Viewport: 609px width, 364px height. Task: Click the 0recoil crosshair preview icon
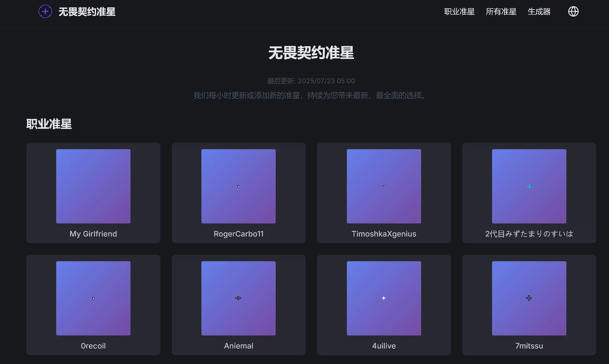click(93, 298)
